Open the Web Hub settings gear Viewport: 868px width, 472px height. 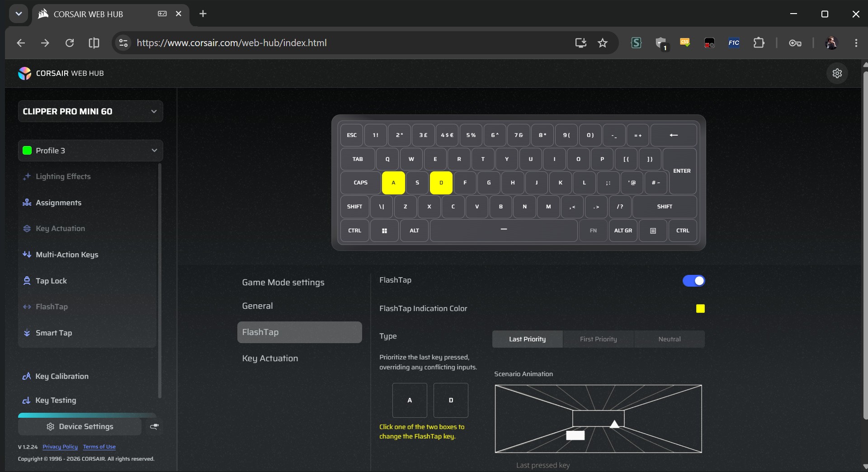pos(837,73)
